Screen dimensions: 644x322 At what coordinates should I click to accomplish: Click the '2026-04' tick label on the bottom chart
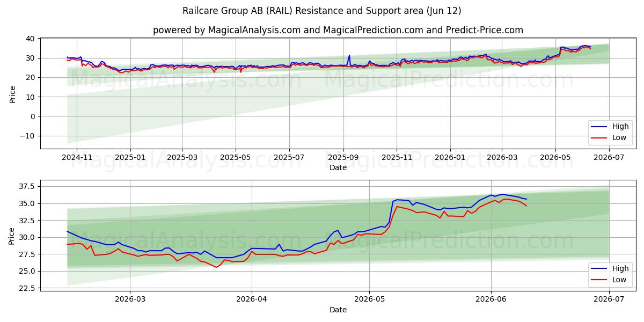point(252,299)
